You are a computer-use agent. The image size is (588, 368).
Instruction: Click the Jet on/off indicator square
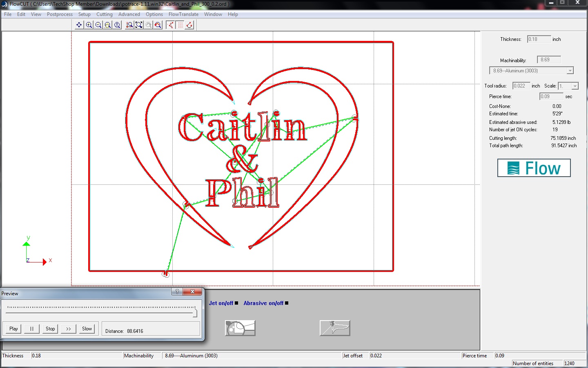click(x=236, y=303)
